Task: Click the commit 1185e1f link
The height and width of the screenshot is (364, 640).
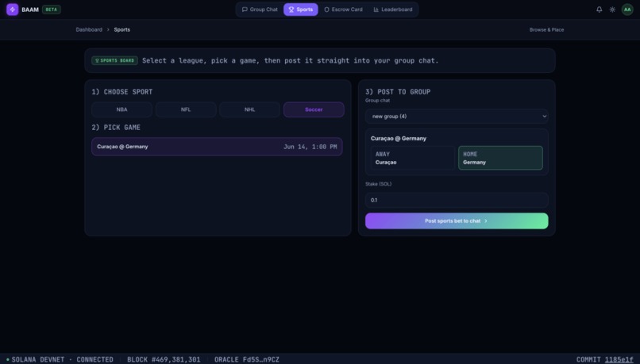Action: 619,359
